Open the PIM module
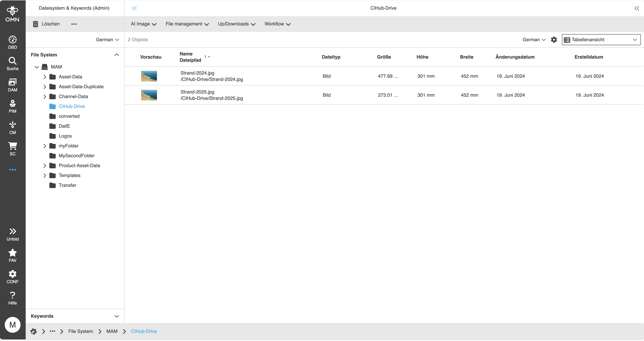Image resolution: width=644 pixels, height=341 pixels. (12, 106)
